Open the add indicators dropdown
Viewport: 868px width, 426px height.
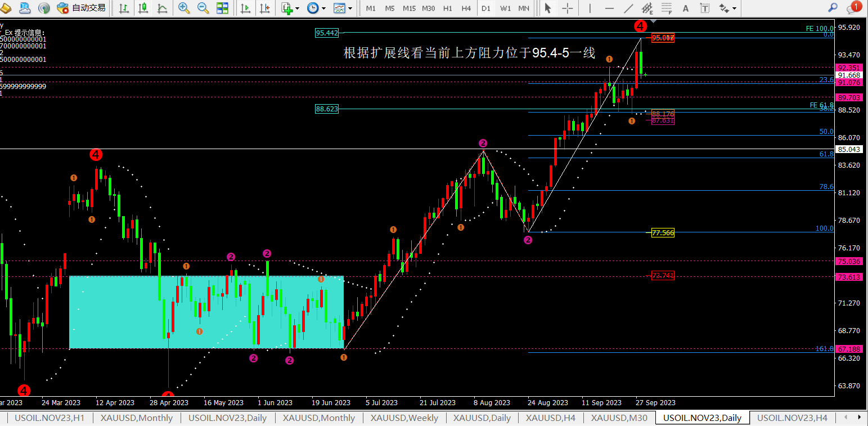click(290, 8)
